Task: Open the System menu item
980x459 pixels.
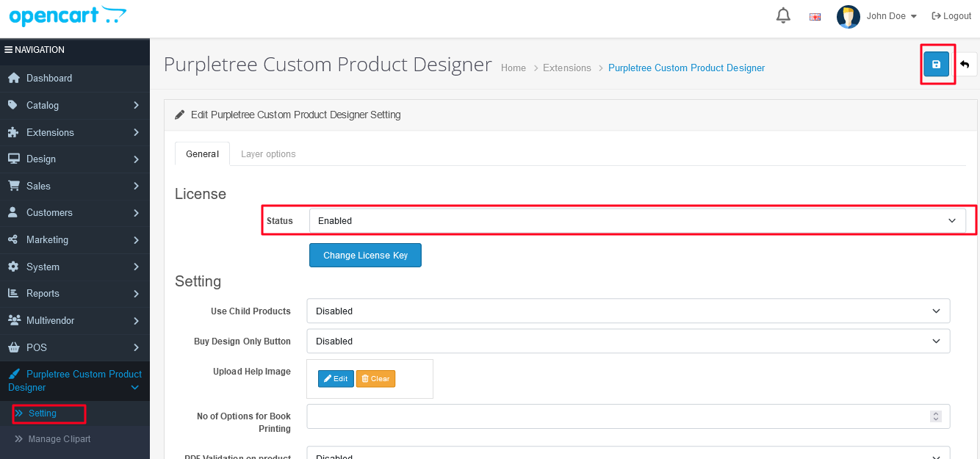Action: point(75,267)
